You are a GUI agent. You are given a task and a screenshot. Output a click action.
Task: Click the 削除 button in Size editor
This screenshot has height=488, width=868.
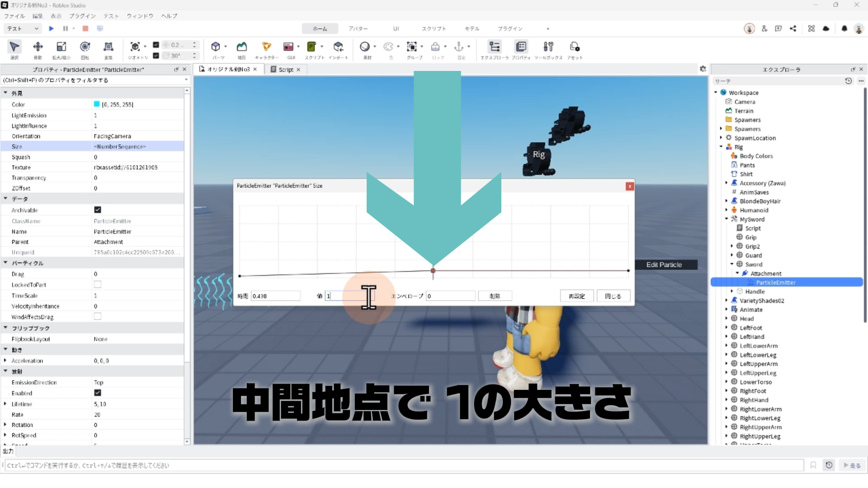(x=495, y=296)
